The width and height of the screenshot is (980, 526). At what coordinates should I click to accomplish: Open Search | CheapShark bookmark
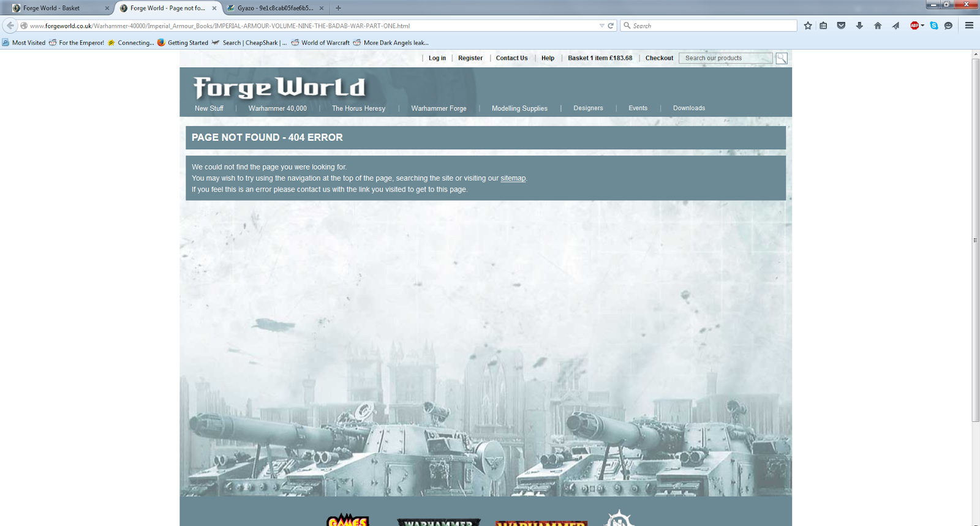tap(249, 43)
